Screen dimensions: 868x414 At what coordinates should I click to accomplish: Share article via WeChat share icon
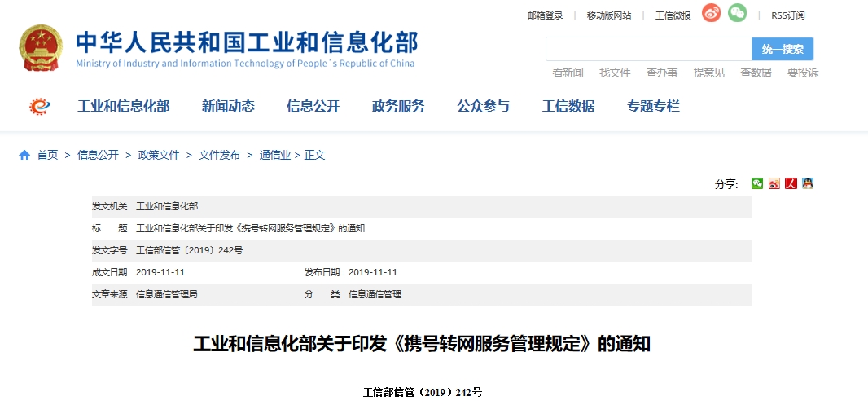point(757,183)
